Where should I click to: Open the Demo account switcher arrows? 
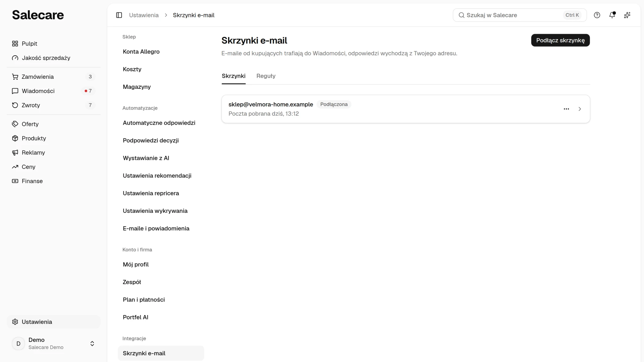click(x=92, y=344)
